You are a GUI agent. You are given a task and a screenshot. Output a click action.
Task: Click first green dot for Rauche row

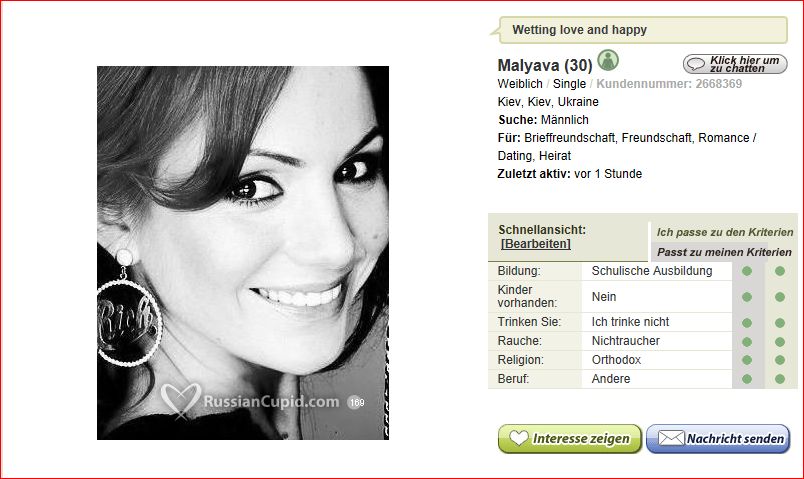[x=747, y=342]
